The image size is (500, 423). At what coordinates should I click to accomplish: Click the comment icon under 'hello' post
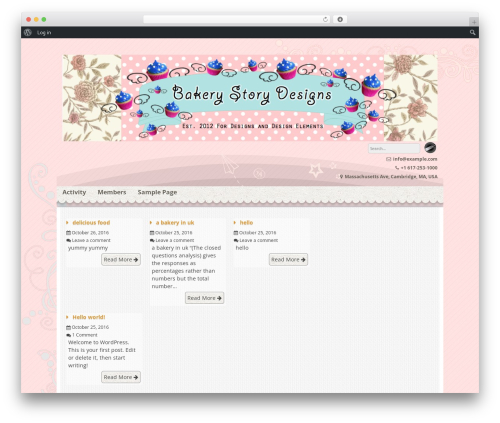point(236,240)
